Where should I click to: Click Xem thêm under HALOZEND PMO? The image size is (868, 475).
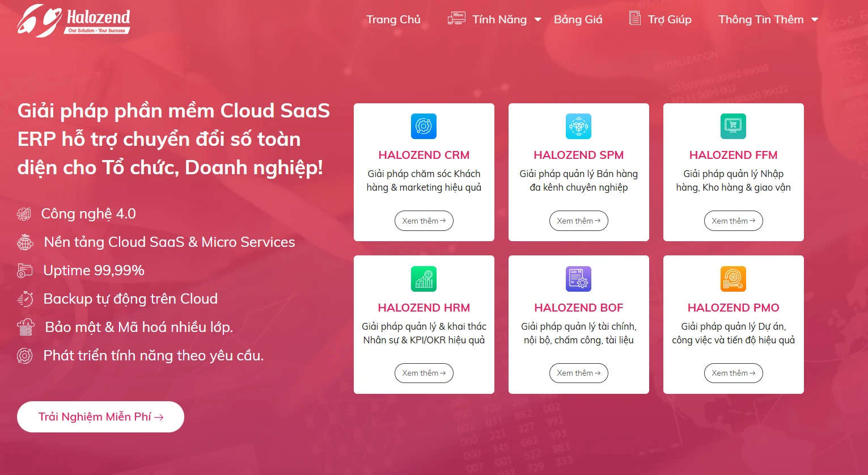[x=733, y=373]
